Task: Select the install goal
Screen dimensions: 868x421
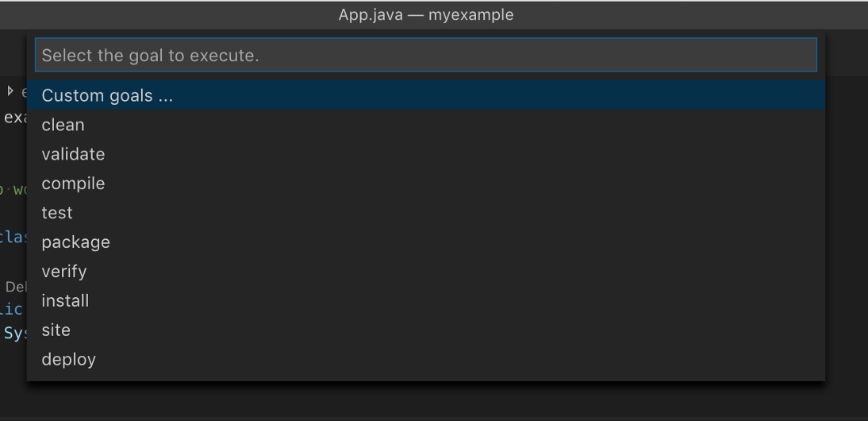Action: point(65,301)
